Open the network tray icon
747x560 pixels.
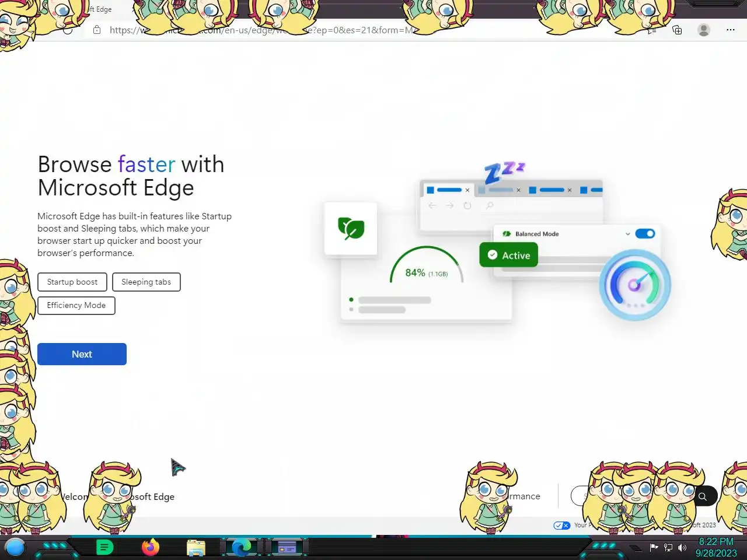click(x=668, y=547)
